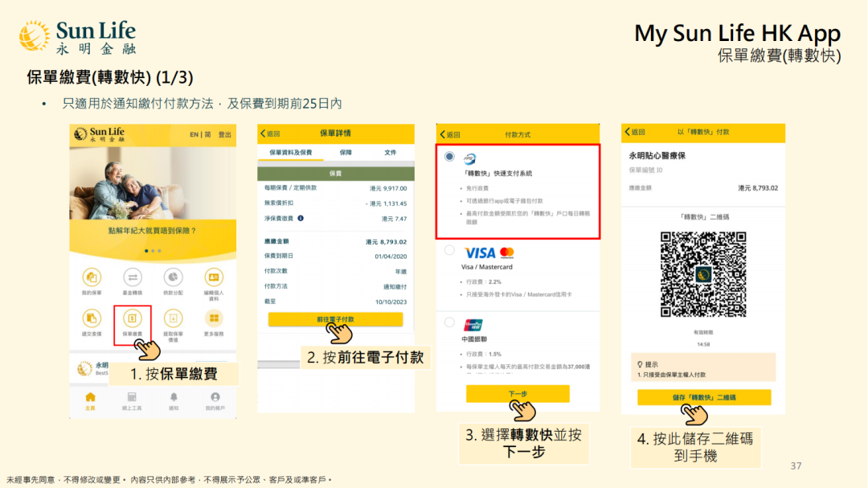This screenshot has height=488, width=868.
Task: Tap the 通知 notifications bell icon
Action: (174, 397)
